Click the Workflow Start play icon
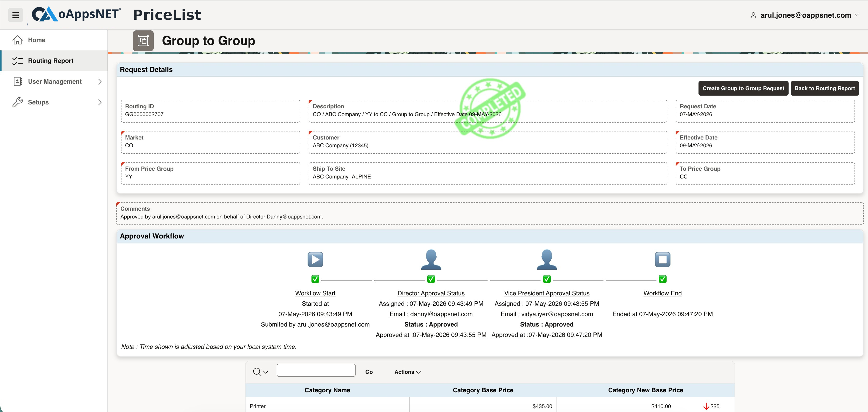This screenshot has height=412, width=868. (315, 259)
